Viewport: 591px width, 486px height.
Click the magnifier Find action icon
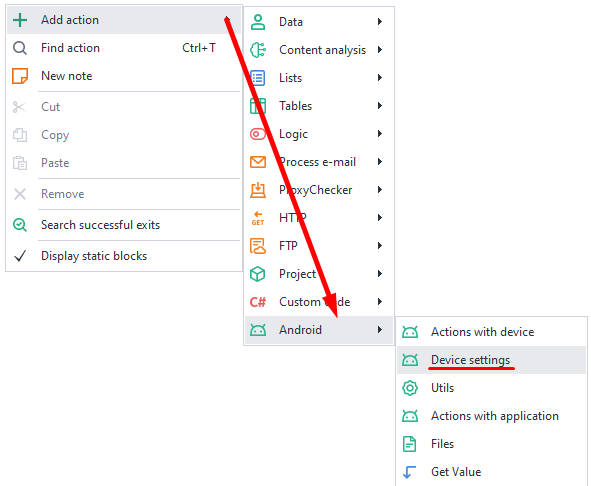click(20, 48)
